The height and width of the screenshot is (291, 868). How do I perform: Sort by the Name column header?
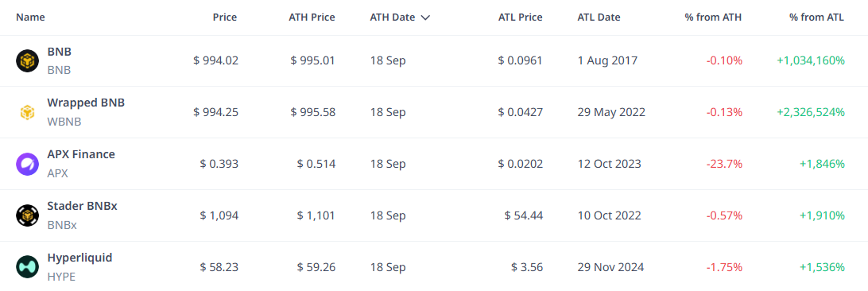30,17
